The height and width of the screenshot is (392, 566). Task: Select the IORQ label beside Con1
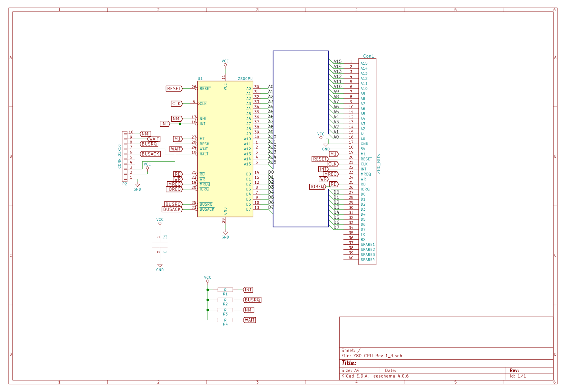[x=317, y=186]
